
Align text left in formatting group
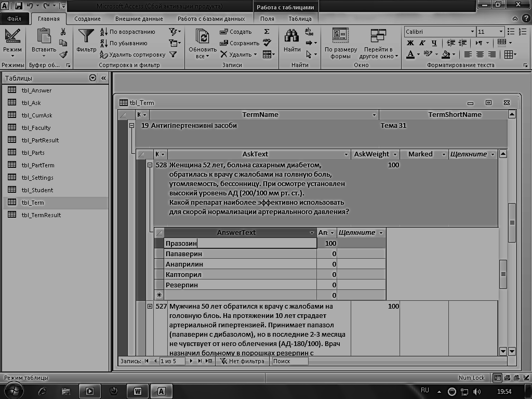click(468, 54)
